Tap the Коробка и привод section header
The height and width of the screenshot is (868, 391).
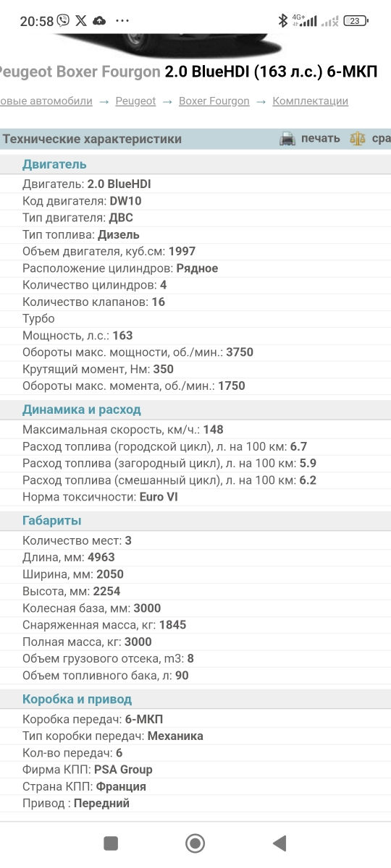coord(77,699)
